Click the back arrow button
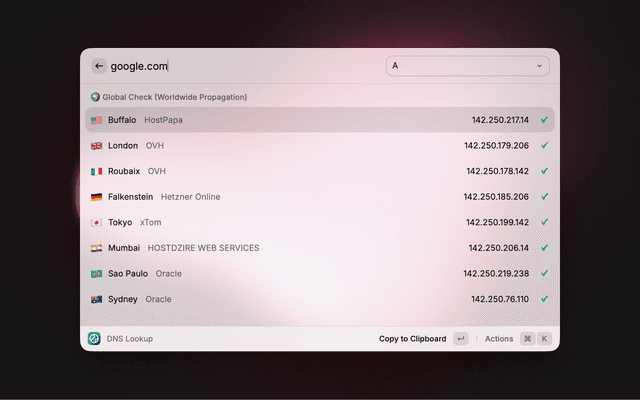The width and height of the screenshot is (640, 400). click(x=99, y=66)
